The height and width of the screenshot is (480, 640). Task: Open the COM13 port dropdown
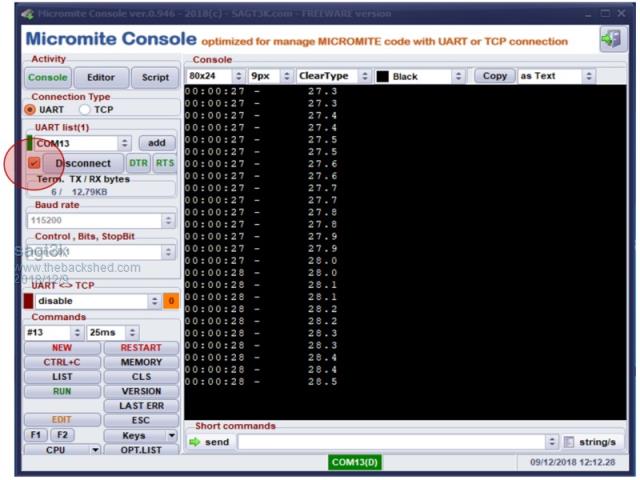click(x=124, y=143)
